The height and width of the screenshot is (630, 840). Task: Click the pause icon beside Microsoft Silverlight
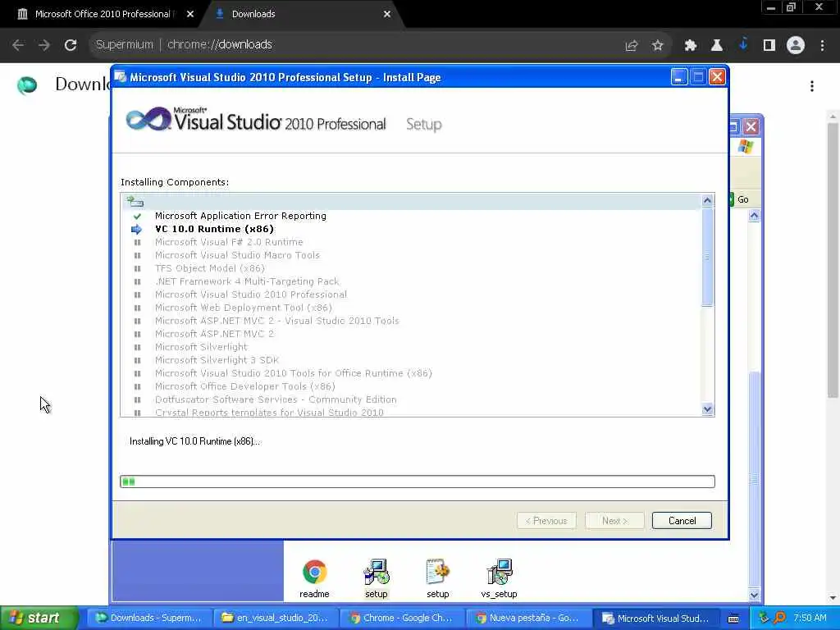point(137,348)
